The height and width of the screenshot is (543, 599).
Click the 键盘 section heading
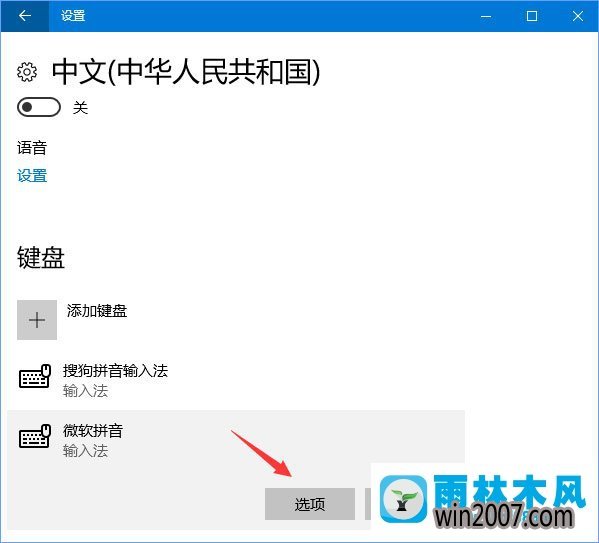[41, 257]
